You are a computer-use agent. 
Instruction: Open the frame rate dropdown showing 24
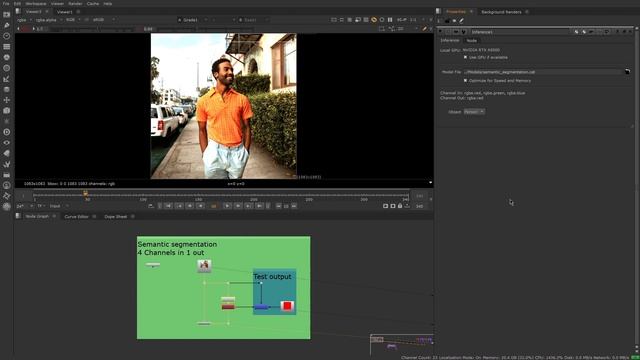(24, 206)
